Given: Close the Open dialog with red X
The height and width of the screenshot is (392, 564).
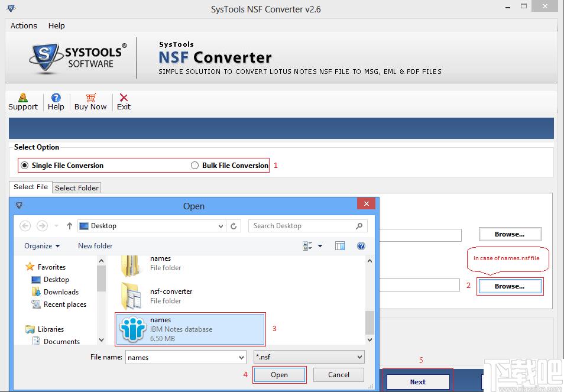Looking at the screenshot, I should tap(366, 203).
